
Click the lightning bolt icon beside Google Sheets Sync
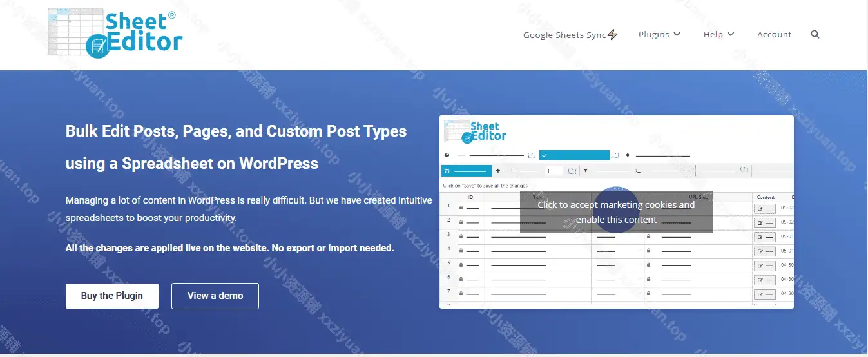pyautogui.click(x=613, y=35)
